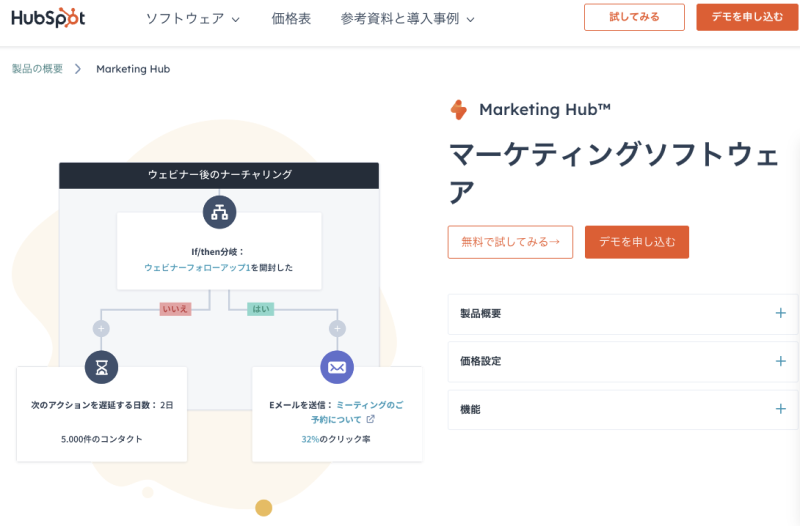Image resolution: width=800 pixels, height=526 pixels.
Task: Click the plus node under いいえ branch
Action: 101,329
